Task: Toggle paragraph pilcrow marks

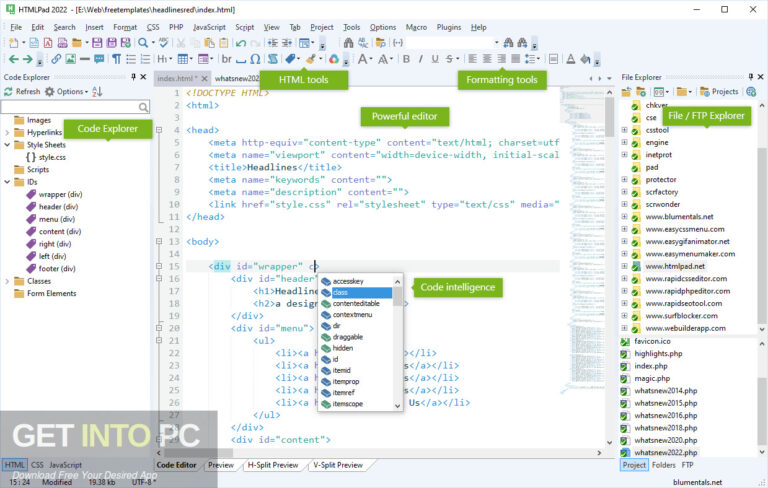Action: pos(117,59)
